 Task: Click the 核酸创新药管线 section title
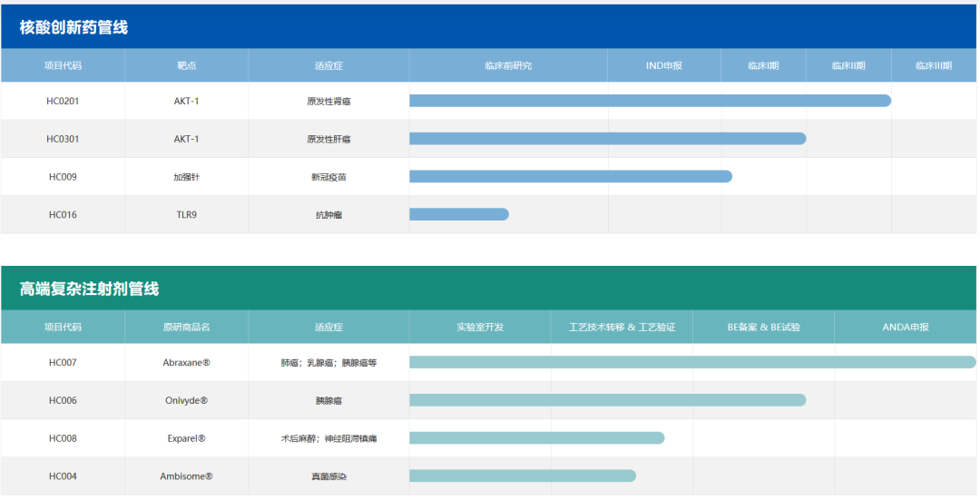(x=73, y=27)
